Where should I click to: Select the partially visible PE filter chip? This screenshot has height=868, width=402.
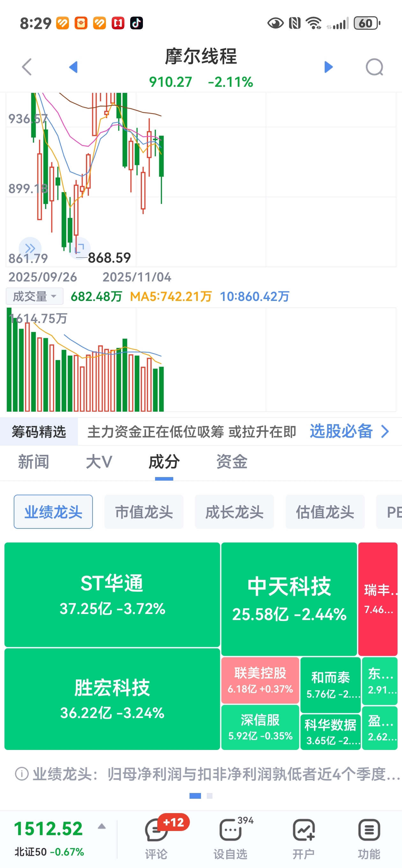click(389, 512)
